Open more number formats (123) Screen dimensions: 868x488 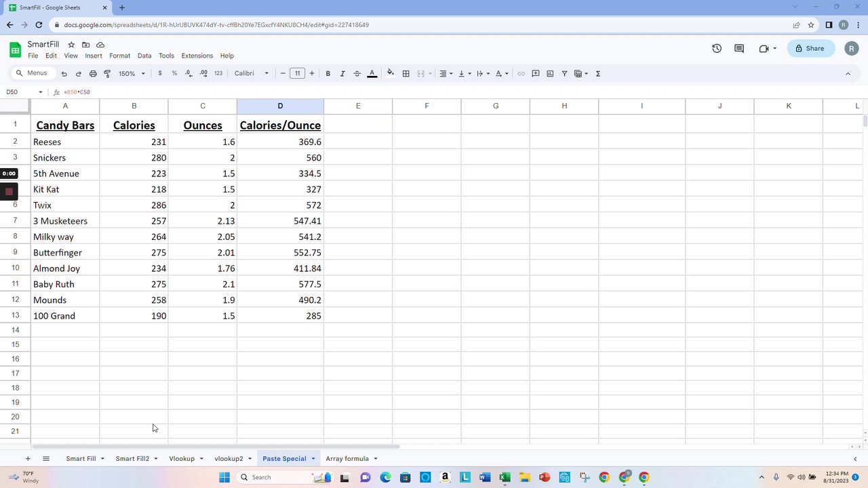218,73
